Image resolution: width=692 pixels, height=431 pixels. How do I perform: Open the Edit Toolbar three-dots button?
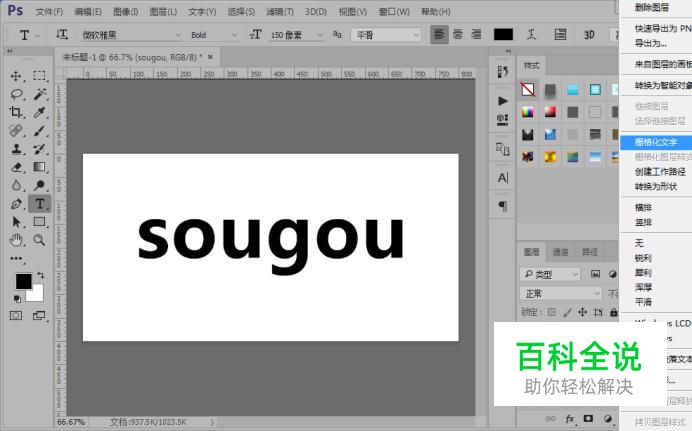[x=16, y=259]
